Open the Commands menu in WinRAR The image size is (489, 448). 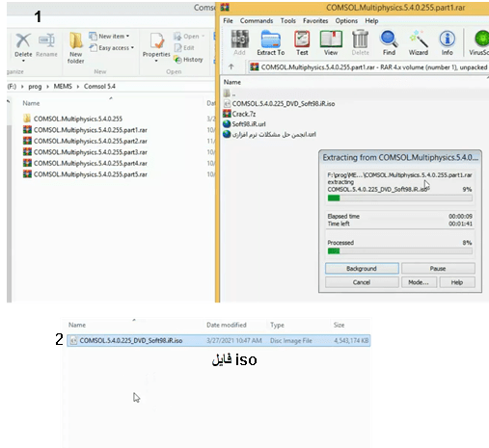click(257, 21)
